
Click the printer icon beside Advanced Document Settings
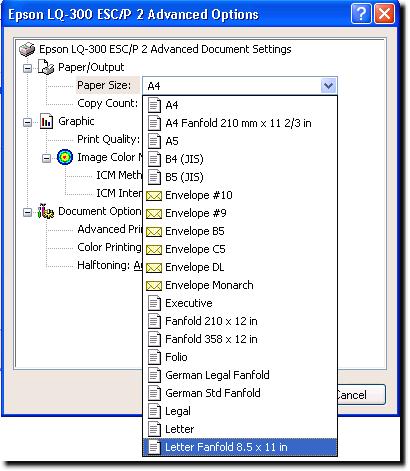pyautogui.click(x=27, y=49)
